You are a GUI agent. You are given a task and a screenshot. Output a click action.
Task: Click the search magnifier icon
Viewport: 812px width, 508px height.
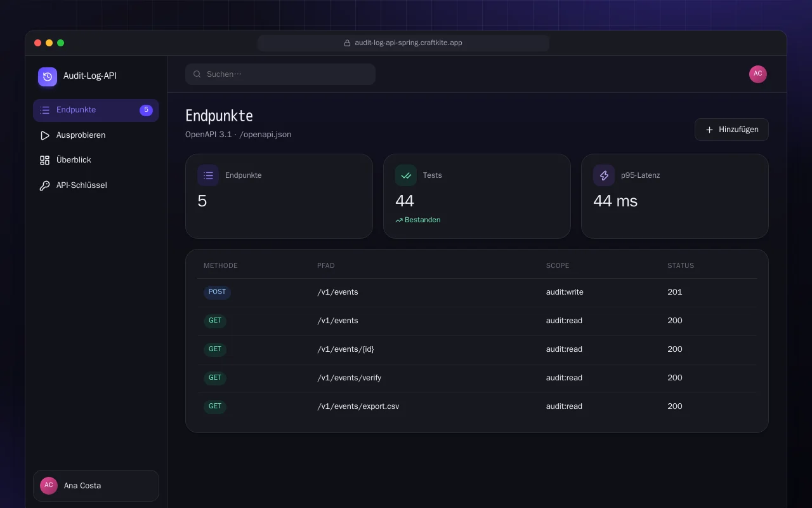pos(197,74)
